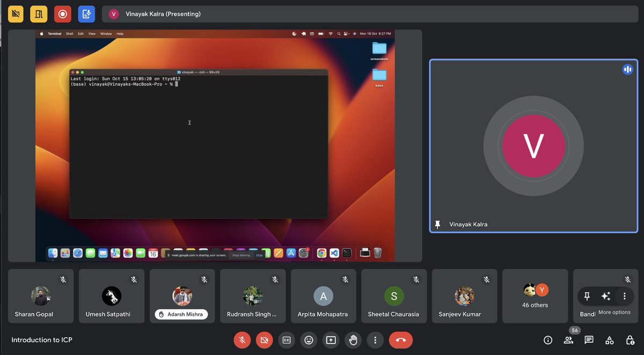This screenshot has width=644, height=355.
Task: Unmute your microphone
Action: click(242, 340)
